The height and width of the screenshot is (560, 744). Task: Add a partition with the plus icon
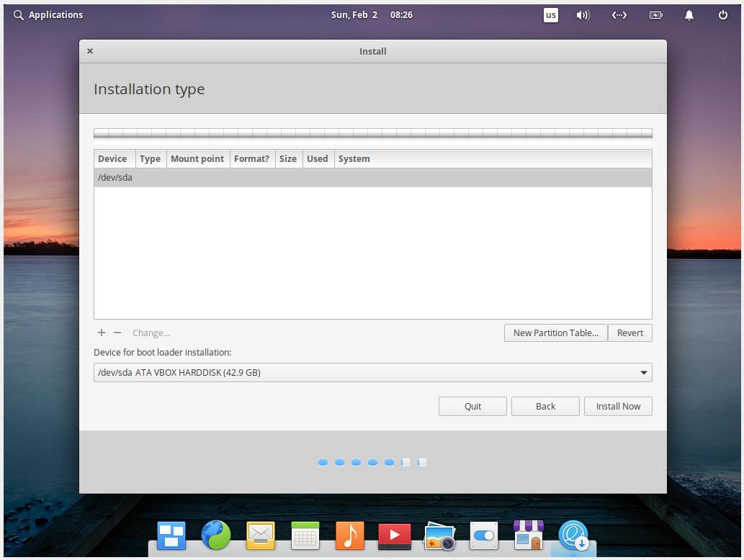coord(101,333)
